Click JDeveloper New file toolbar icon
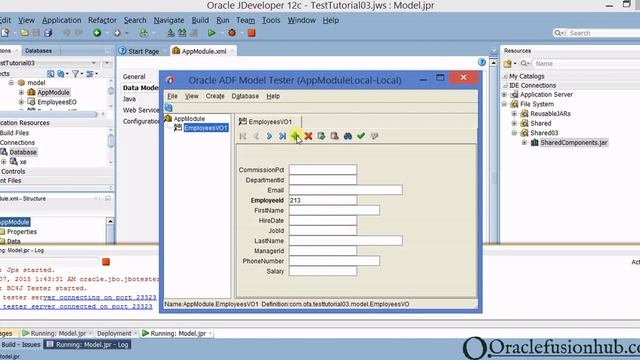 tap(5, 33)
